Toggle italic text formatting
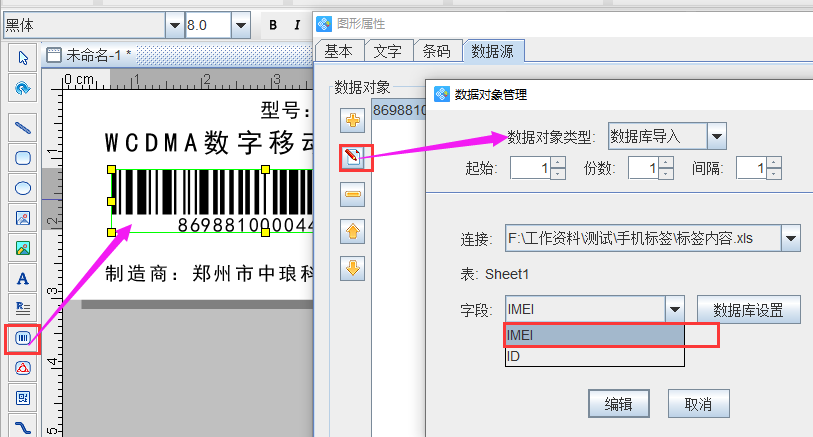Image resolution: width=813 pixels, height=437 pixels. tap(297, 24)
